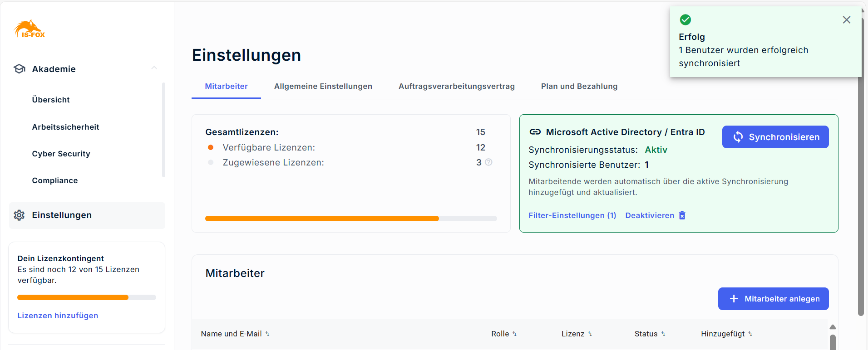Click the orange license usage progress bar

pos(322,219)
